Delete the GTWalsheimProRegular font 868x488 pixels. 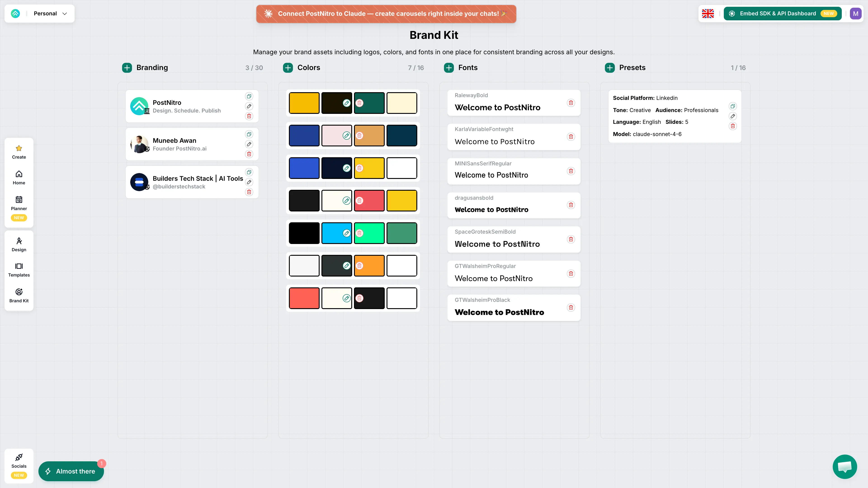571,274
